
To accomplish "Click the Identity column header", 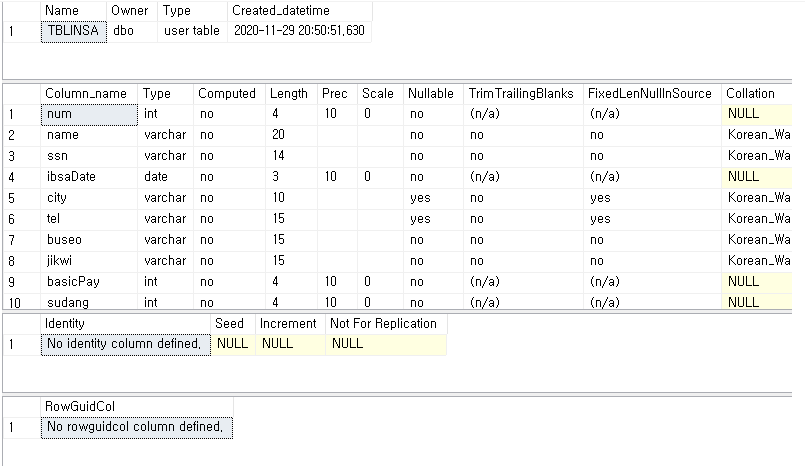I will tap(126, 324).
